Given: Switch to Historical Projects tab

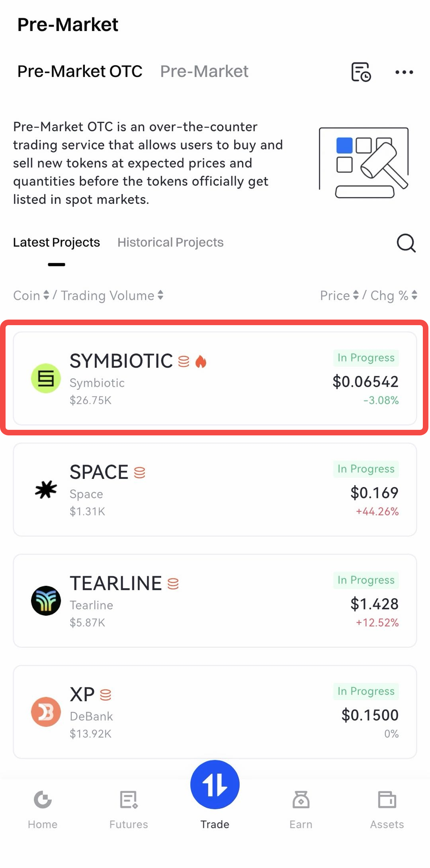Looking at the screenshot, I should pos(170,242).
